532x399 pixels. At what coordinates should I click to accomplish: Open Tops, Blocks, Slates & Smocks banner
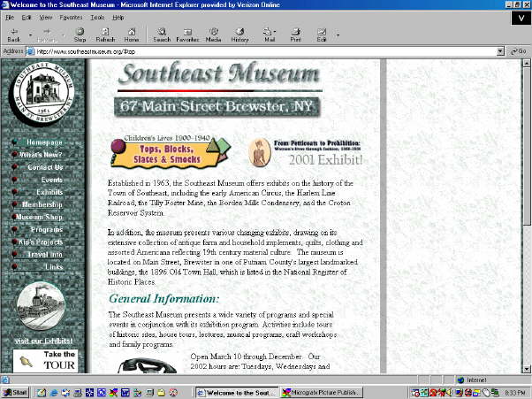pos(171,151)
